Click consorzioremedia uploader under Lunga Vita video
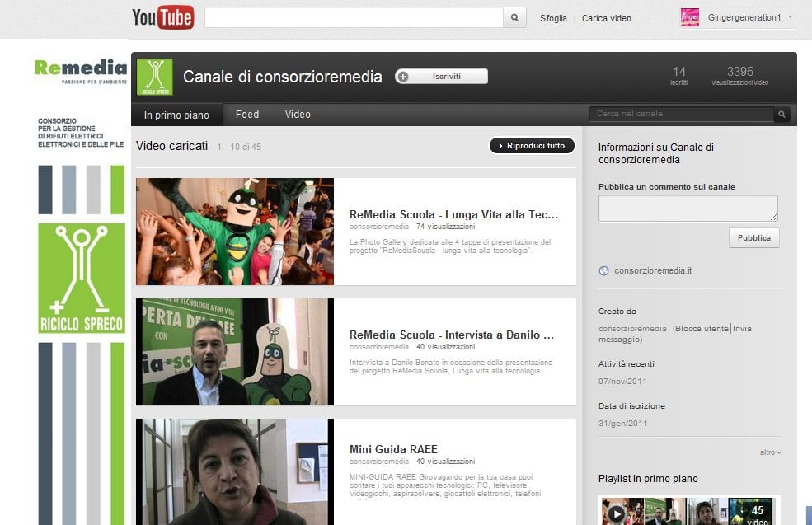Image resolution: width=812 pixels, height=525 pixels. (379, 227)
